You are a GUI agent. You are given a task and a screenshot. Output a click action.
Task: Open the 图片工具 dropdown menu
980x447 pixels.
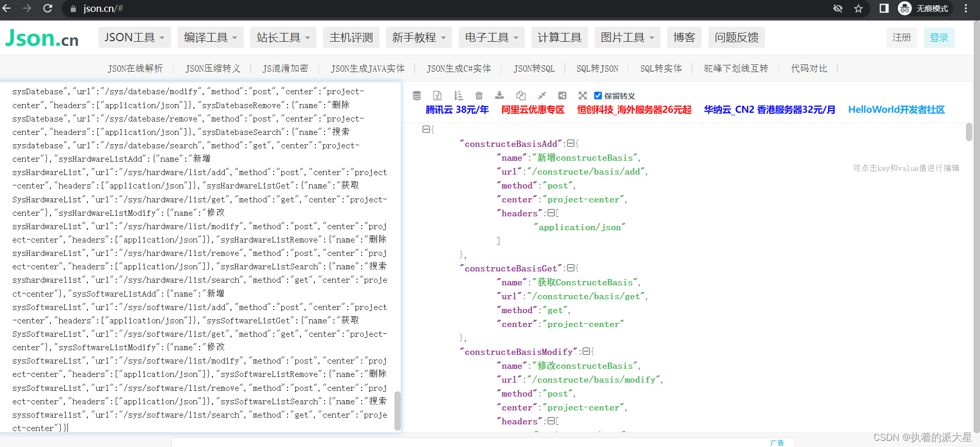(628, 38)
